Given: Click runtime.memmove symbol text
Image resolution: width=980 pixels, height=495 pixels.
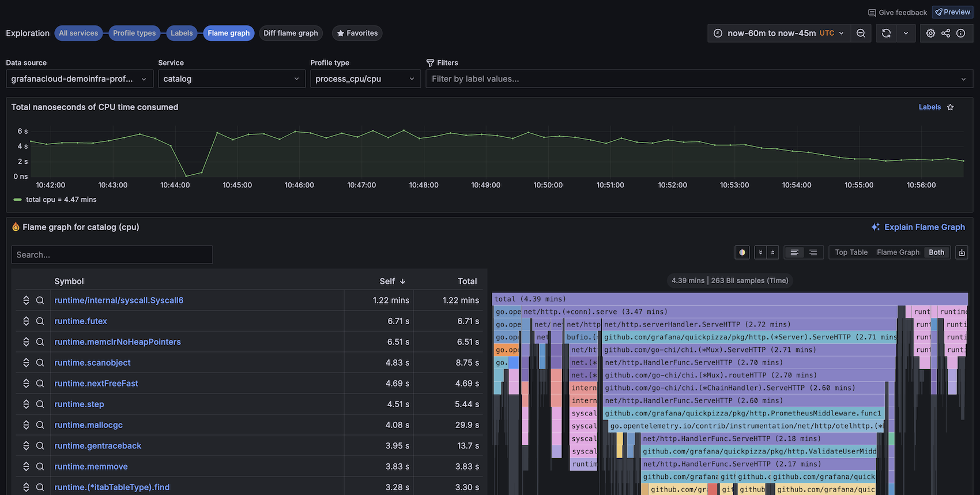Looking at the screenshot, I should (x=91, y=467).
